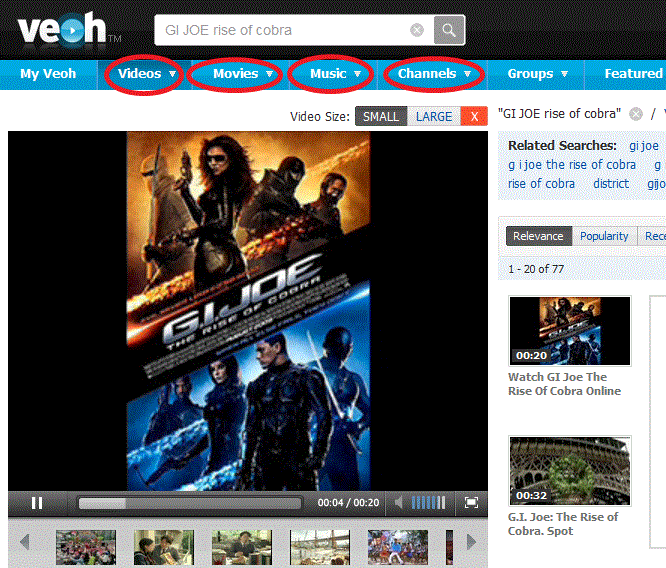This screenshot has width=666, height=568.
Task: Open the 00:20 GI Joe result thumbnail
Action: (570, 331)
